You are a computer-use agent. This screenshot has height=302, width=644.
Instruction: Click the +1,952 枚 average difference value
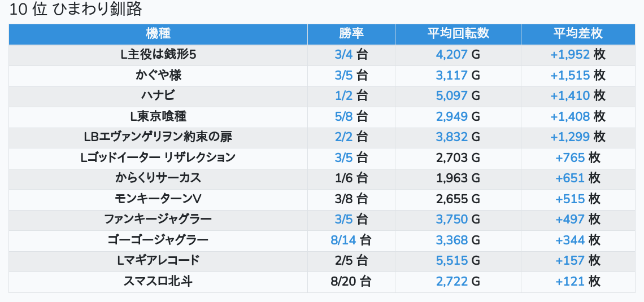point(578,55)
